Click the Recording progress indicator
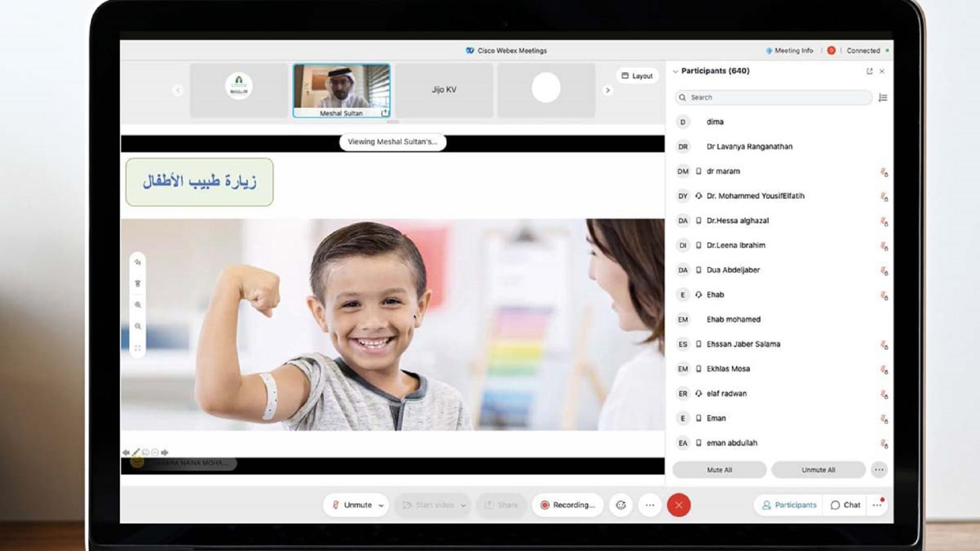 pos(567,505)
